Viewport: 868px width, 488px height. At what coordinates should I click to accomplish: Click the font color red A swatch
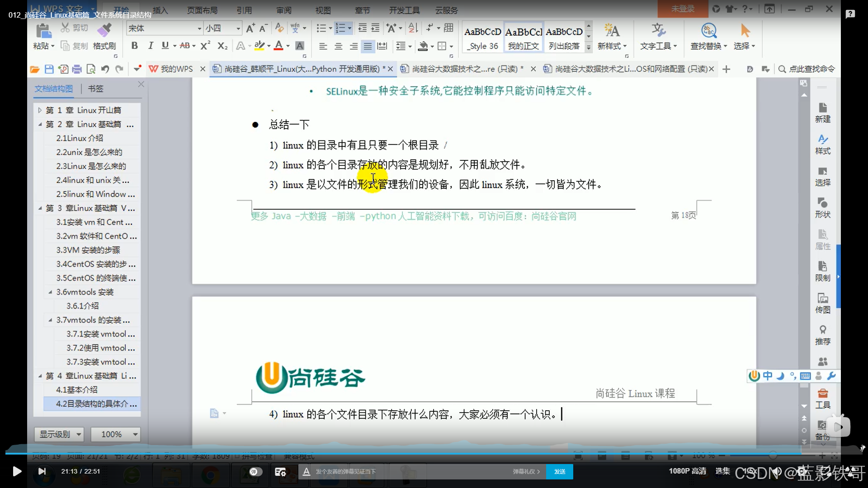278,46
